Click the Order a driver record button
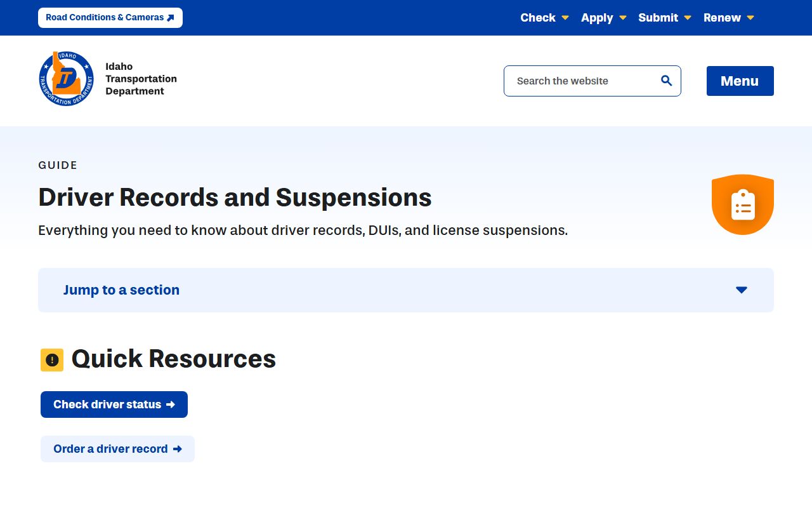Image resolution: width=812 pixels, height=508 pixels. tap(117, 449)
